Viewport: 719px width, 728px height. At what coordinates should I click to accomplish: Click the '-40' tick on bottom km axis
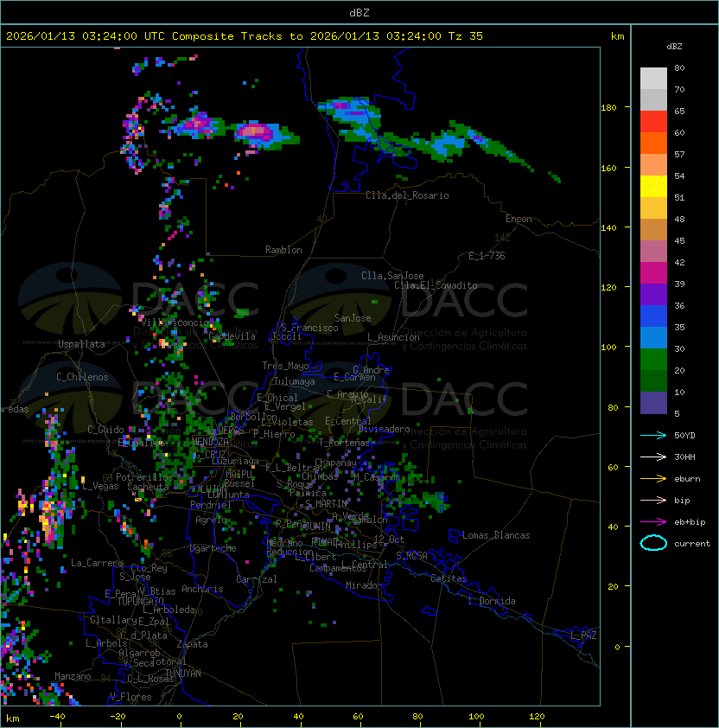point(57,717)
